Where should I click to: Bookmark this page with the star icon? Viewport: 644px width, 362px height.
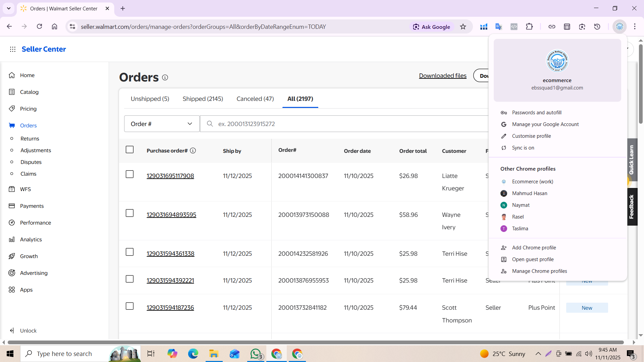(463, 27)
